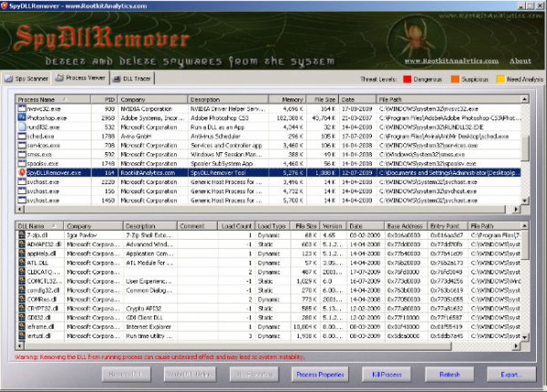Click the Process Properties button
The width and height of the screenshot is (547, 392).
coord(320,374)
